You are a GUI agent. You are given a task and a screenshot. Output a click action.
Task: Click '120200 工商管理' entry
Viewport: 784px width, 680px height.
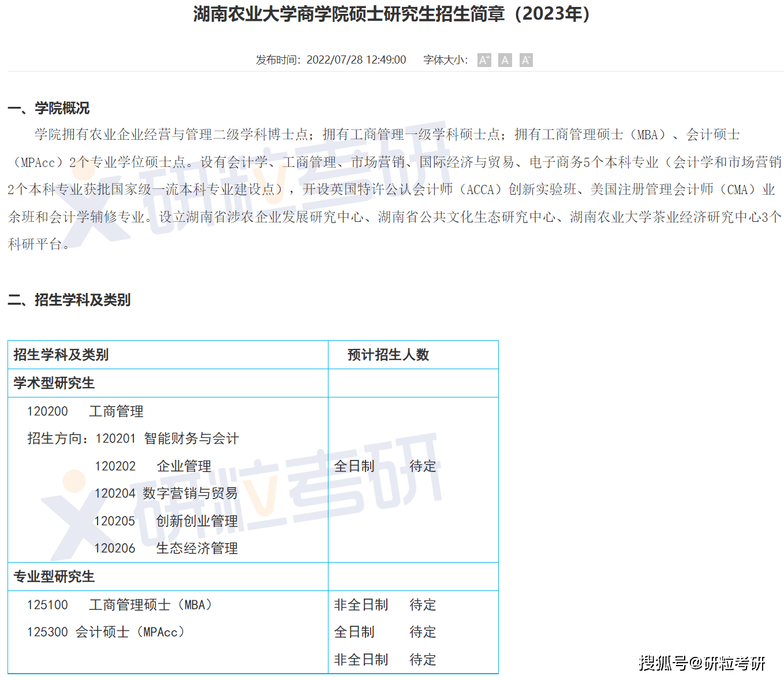click(85, 411)
